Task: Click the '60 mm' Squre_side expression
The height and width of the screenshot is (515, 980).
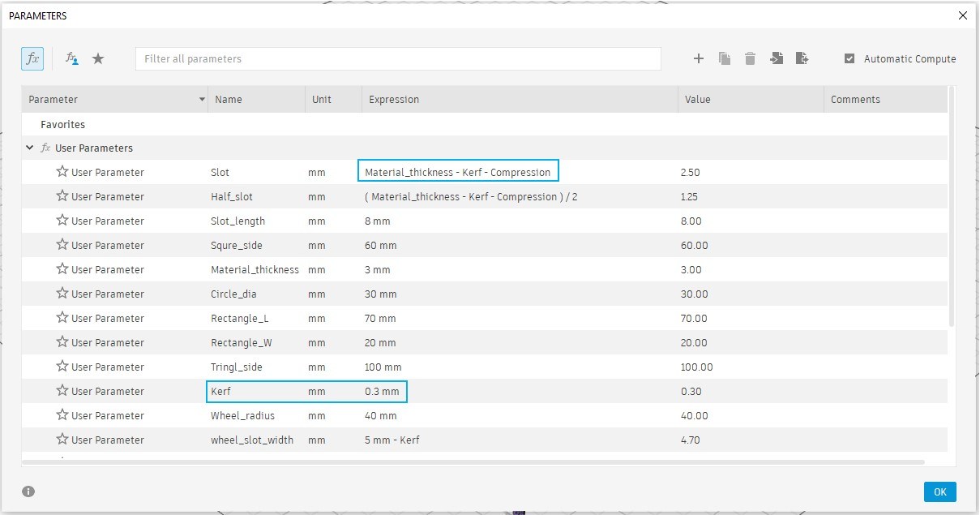Action: click(380, 245)
